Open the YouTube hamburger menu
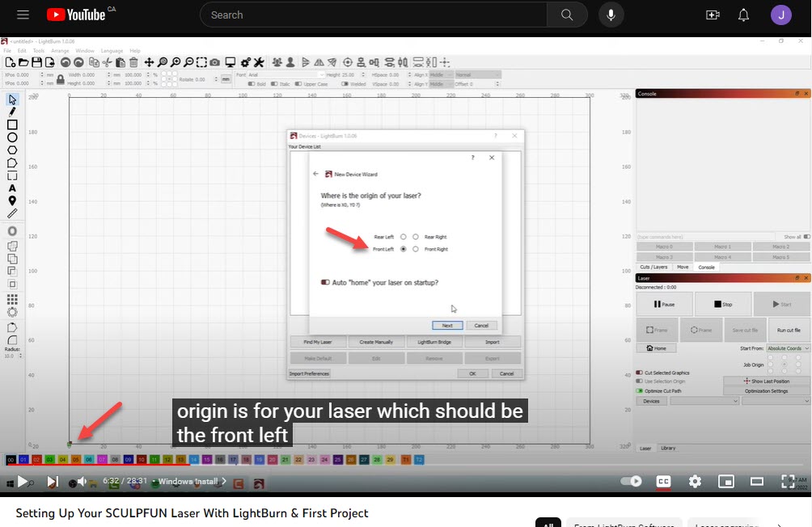 23,15
